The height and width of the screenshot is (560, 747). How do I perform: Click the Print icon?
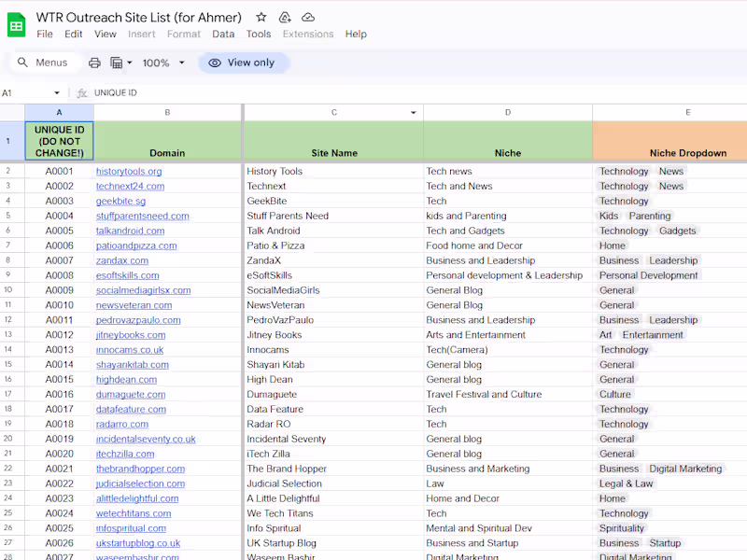coord(94,63)
